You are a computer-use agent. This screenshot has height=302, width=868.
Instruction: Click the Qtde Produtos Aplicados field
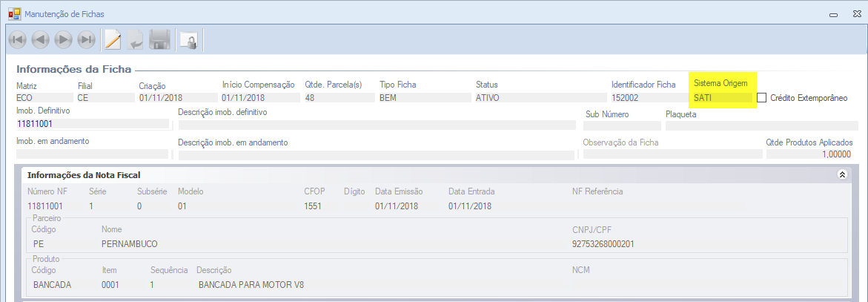point(811,154)
